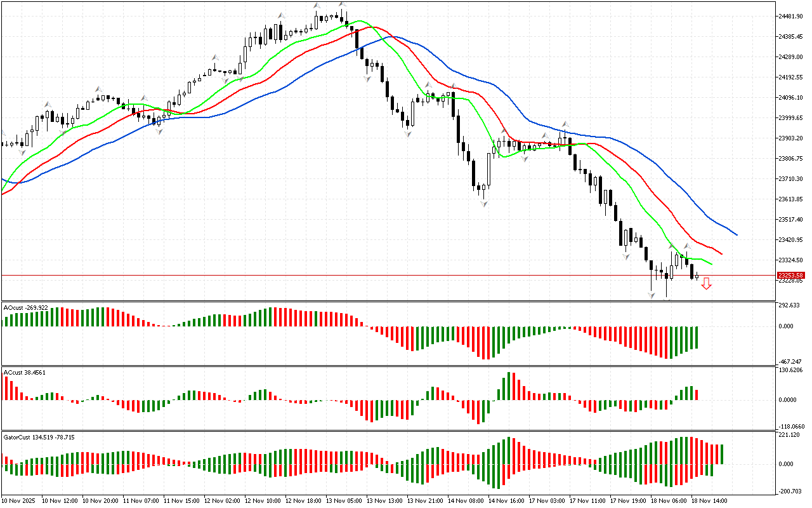Click down fractal below 14 Nov 08:00 low
Screen dimensions: 812x508
484,203
